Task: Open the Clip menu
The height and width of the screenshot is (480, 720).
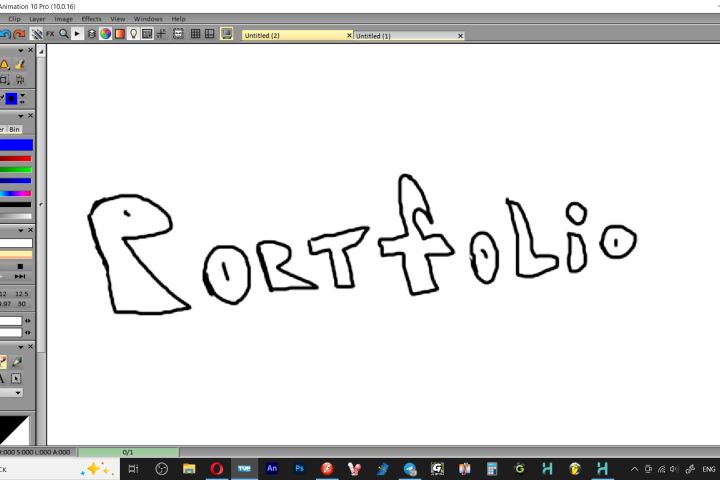Action: [14, 19]
